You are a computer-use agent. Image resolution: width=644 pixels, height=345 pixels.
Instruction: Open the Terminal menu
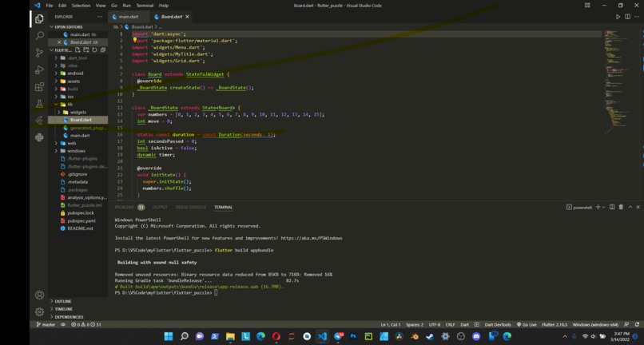145,6
